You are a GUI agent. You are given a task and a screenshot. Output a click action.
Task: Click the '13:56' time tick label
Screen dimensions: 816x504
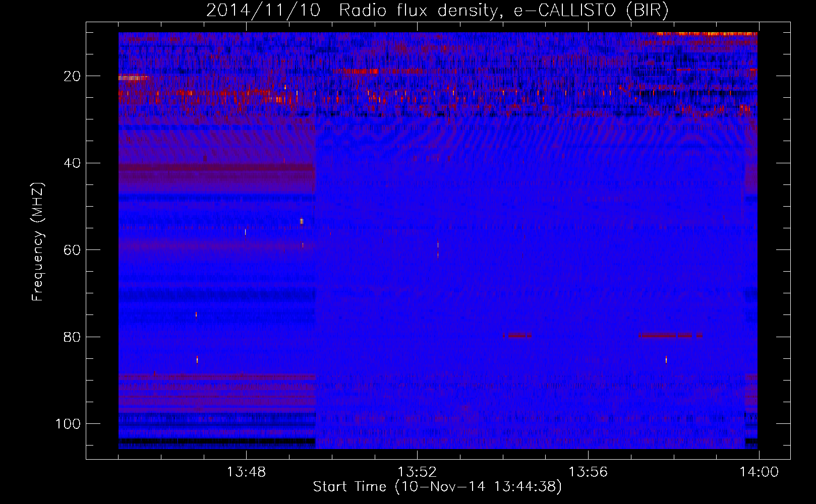click(588, 472)
